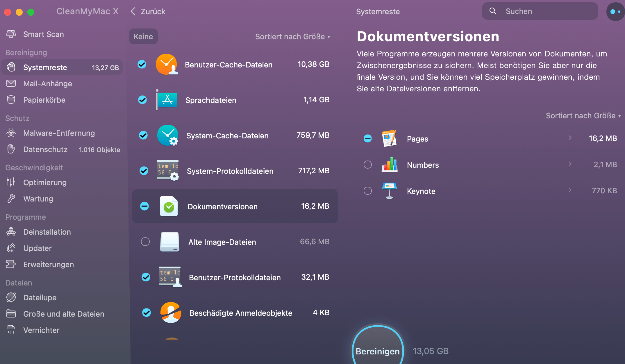Click the Wartung wrench icon
The height and width of the screenshot is (364, 625).
point(11,199)
